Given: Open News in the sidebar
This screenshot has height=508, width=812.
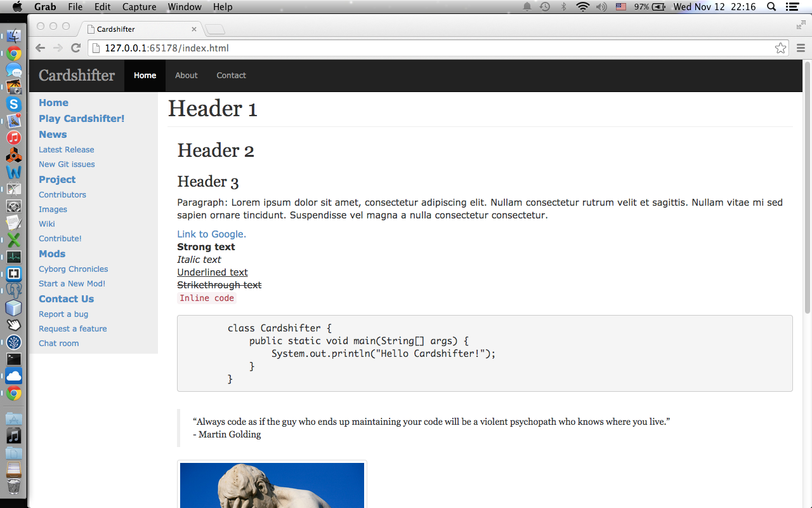Looking at the screenshot, I should (53, 135).
